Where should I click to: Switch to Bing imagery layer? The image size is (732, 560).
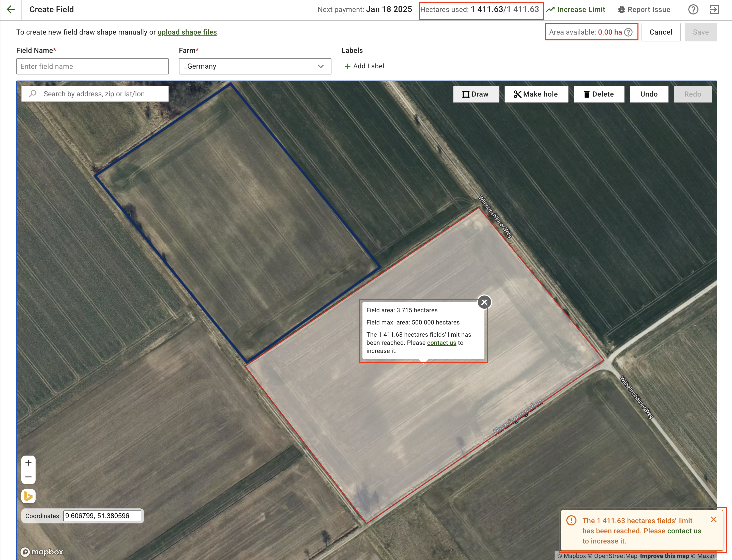(28, 496)
